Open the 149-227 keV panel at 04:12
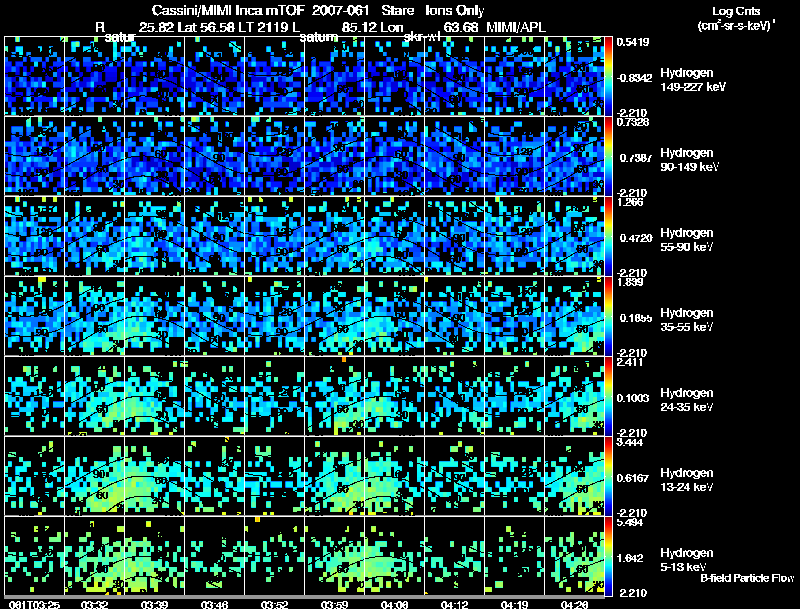 point(455,75)
